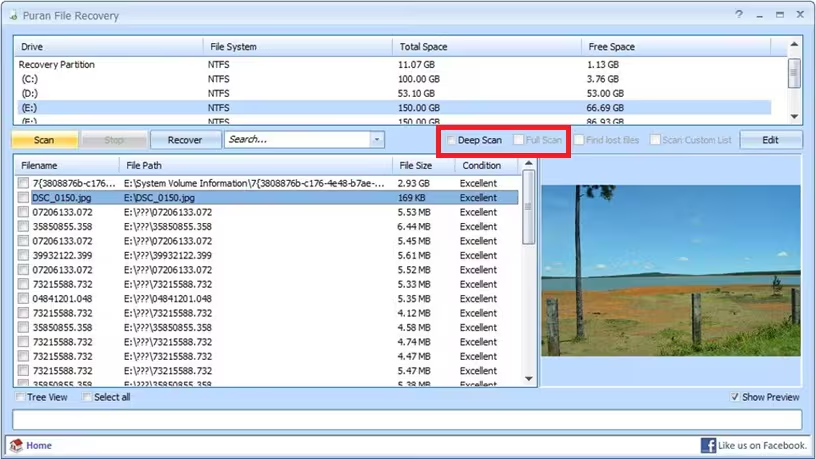Click the Puran File Recovery title icon
The width and height of the screenshot is (816, 459).
[14, 16]
